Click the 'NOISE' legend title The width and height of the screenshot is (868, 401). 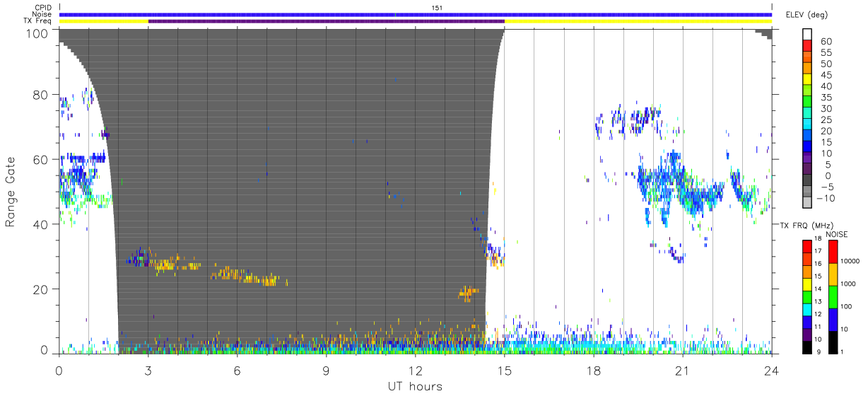(838, 233)
